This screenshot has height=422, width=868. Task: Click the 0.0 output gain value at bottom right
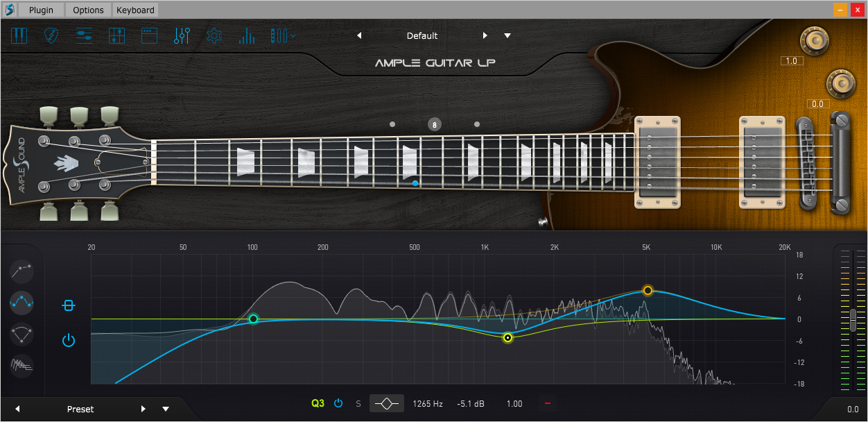[853, 410]
